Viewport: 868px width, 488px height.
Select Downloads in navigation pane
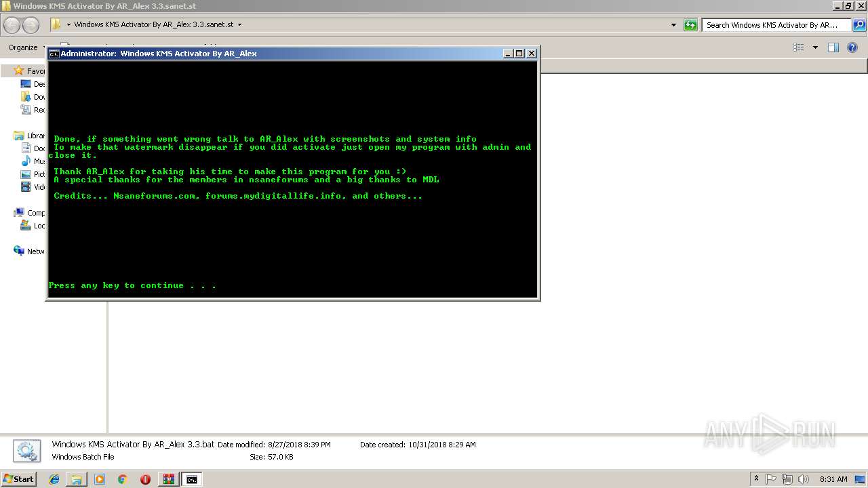click(x=33, y=97)
